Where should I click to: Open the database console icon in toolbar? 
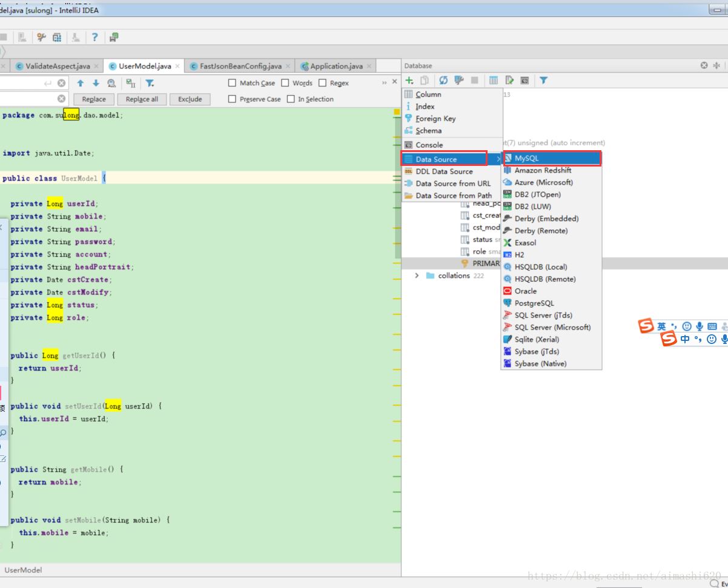point(524,80)
